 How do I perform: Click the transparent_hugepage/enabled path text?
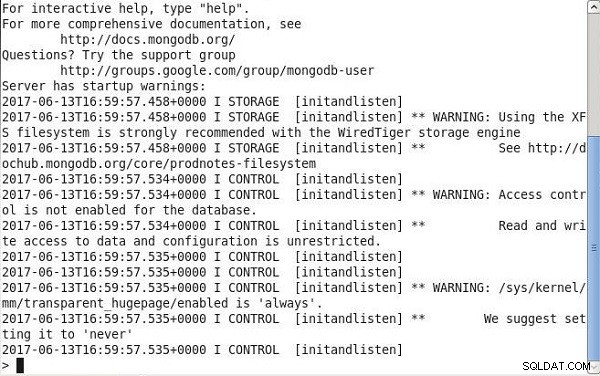click(118, 303)
